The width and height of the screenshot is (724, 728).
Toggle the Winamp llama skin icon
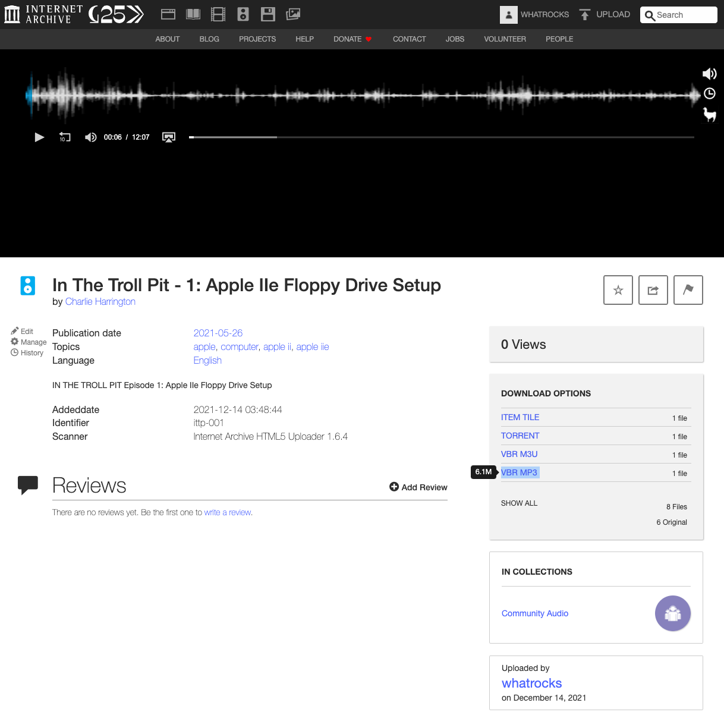pos(709,114)
